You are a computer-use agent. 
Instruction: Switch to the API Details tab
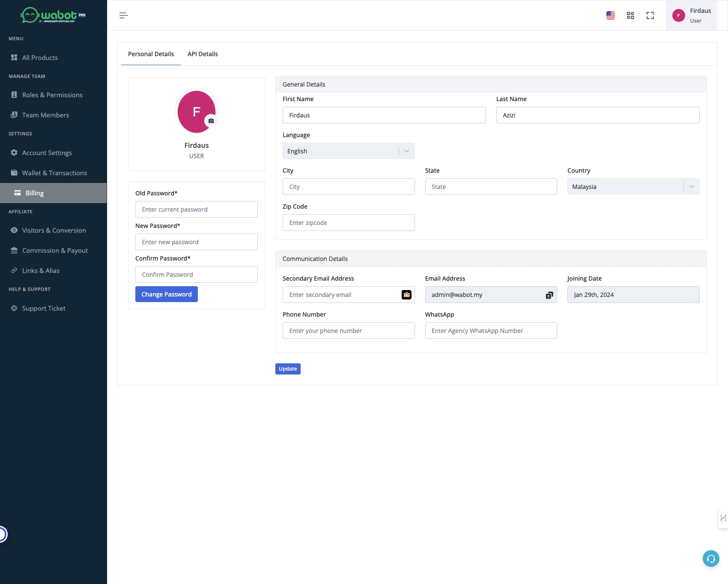point(203,54)
